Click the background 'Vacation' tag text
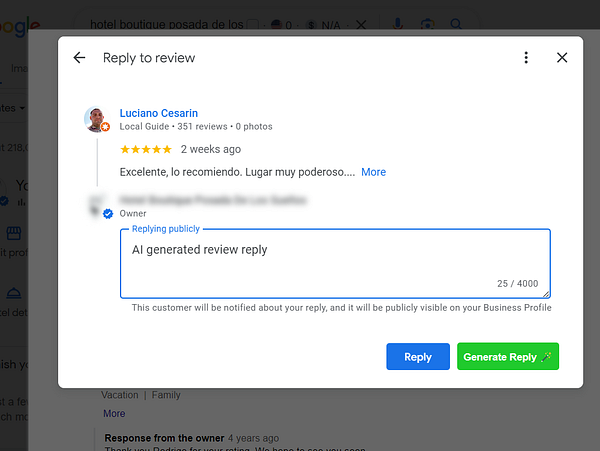This screenshot has width=600, height=451. point(120,395)
